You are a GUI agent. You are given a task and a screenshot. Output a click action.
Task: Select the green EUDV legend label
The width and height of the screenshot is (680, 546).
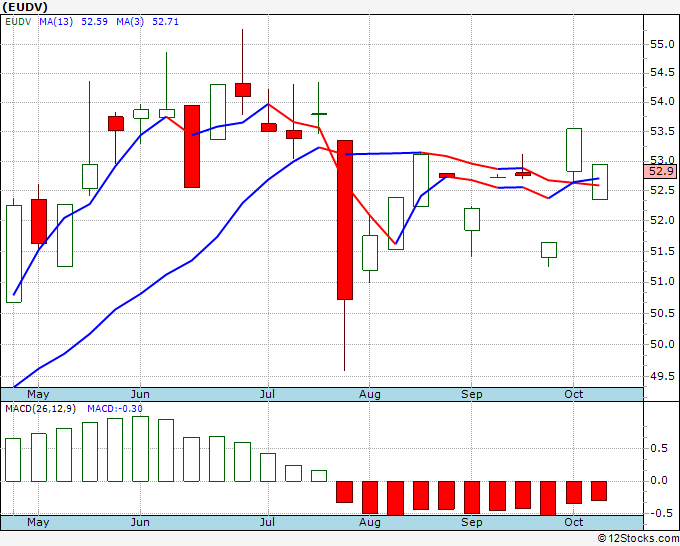tap(18, 22)
